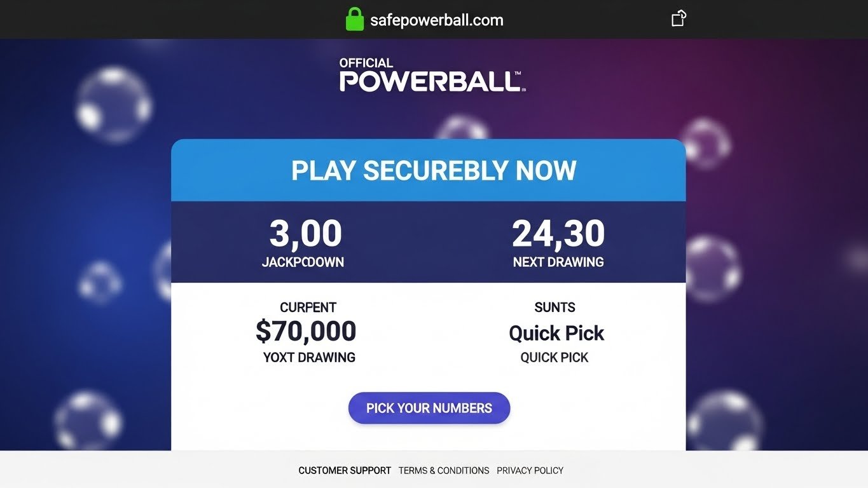This screenshot has height=488, width=868.
Task: Click the 24,30 countdown figure
Action: (558, 233)
